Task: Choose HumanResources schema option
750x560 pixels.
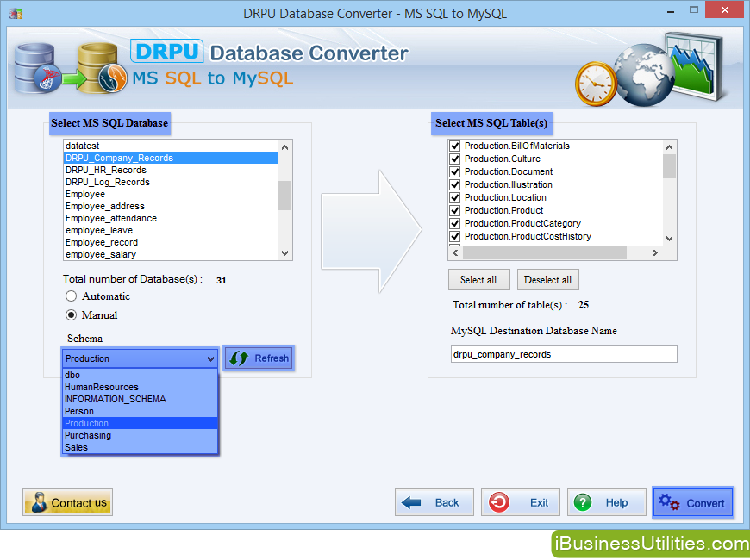Action: [141, 387]
